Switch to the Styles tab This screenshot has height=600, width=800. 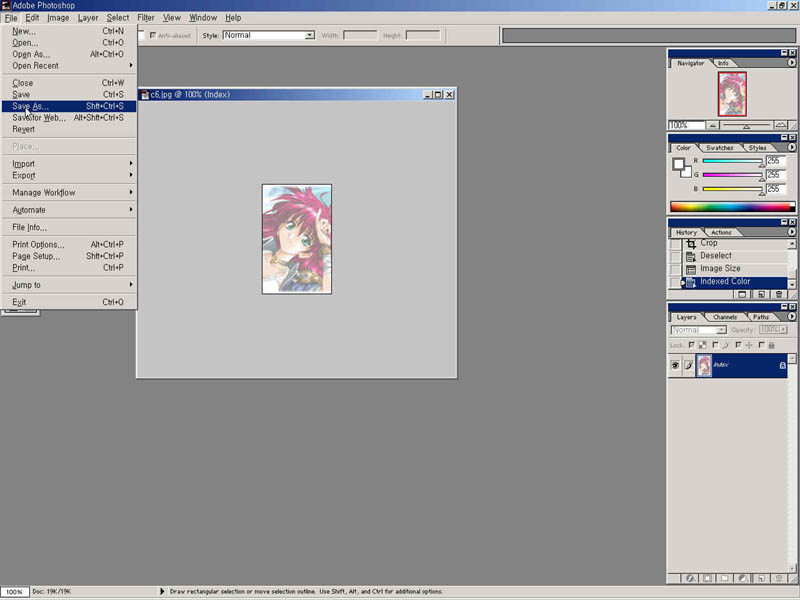click(757, 148)
